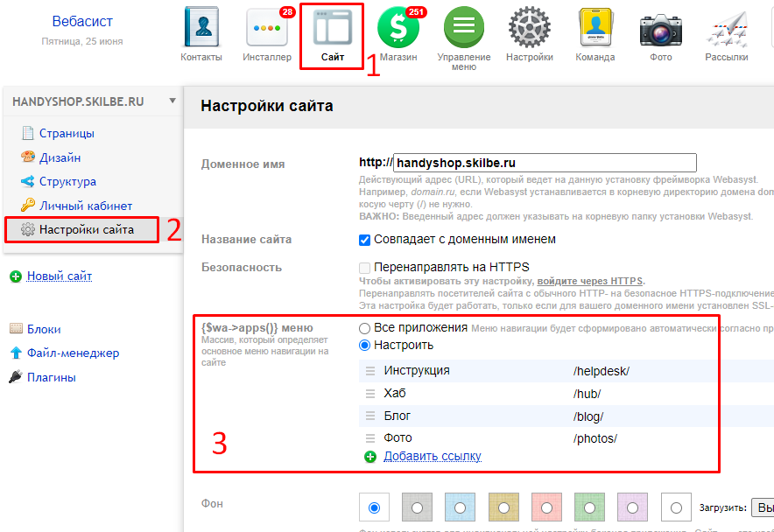The height and width of the screenshot is (532, 774).
Task: Open the Рассылки app icon
Action: pyautogui.click(x=726, y=30)
